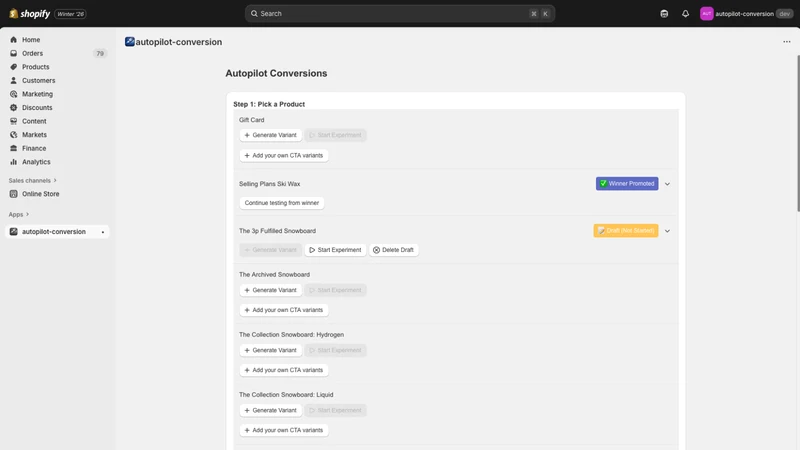
Task: Click the Orders count badge 79
Action: point(100,54)
